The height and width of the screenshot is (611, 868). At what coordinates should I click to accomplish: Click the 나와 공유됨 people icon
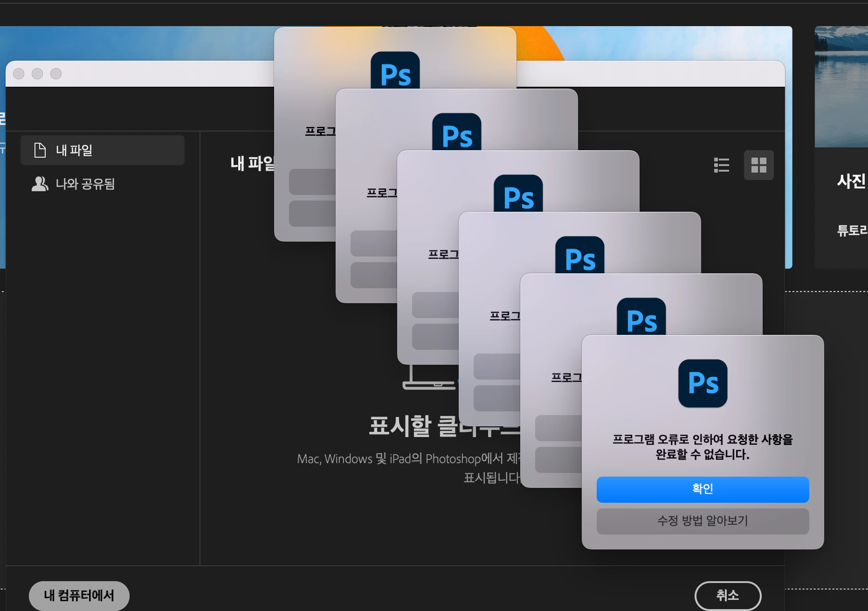point(40,184)
